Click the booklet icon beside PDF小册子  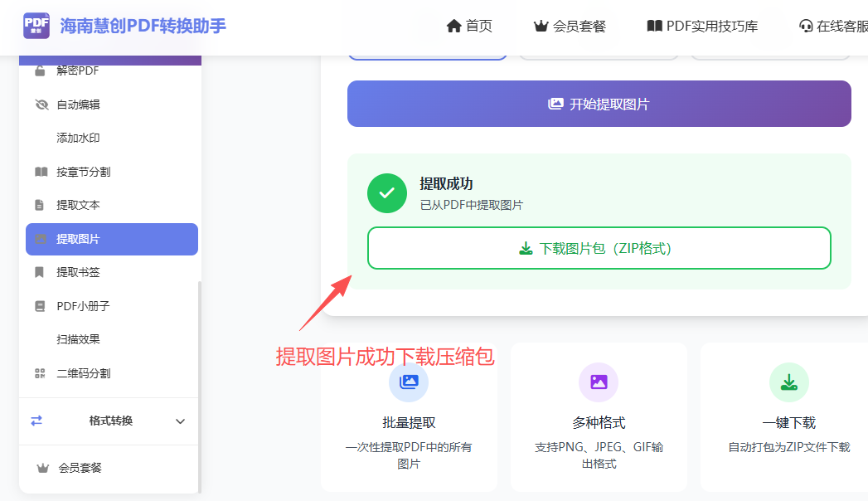click(x=40, y=306)
